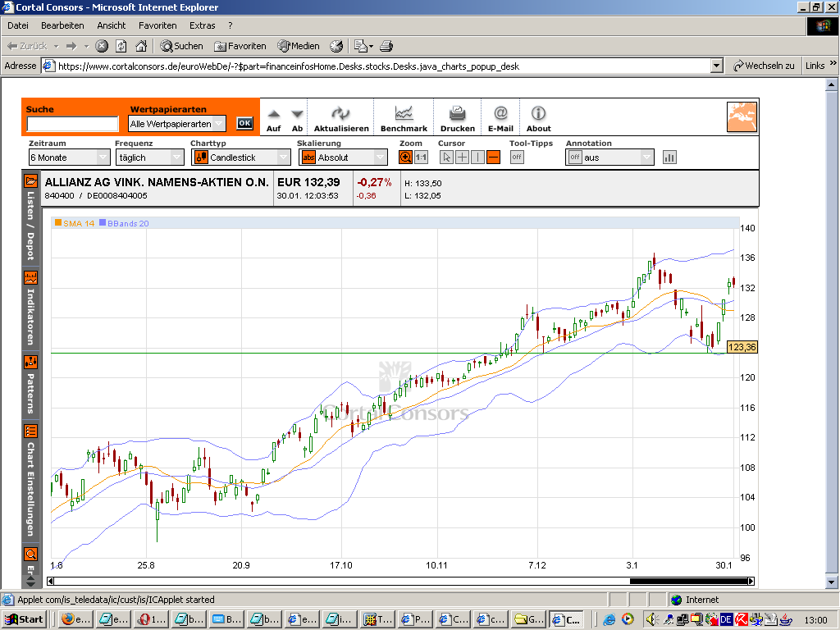
Task: Send the chart via E-Mail icon
Action: (500, 114)
